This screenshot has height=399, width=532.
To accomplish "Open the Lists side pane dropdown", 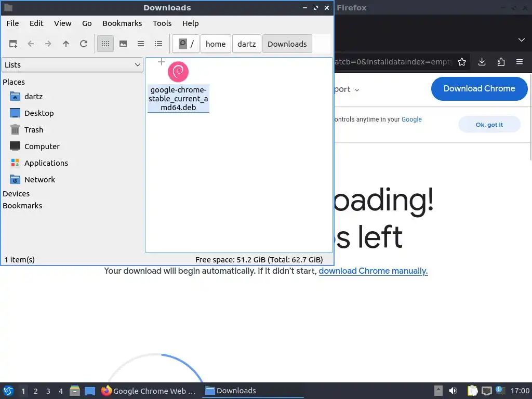I will [x=73, y=65].
